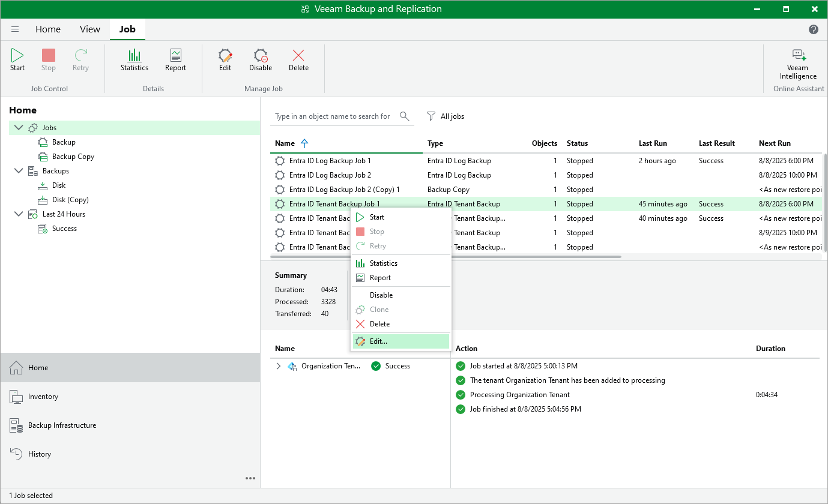This screenshot has height=504, width=828.
Task: Collapse the Jobs tree node
Action: click(x=18, y=128)
